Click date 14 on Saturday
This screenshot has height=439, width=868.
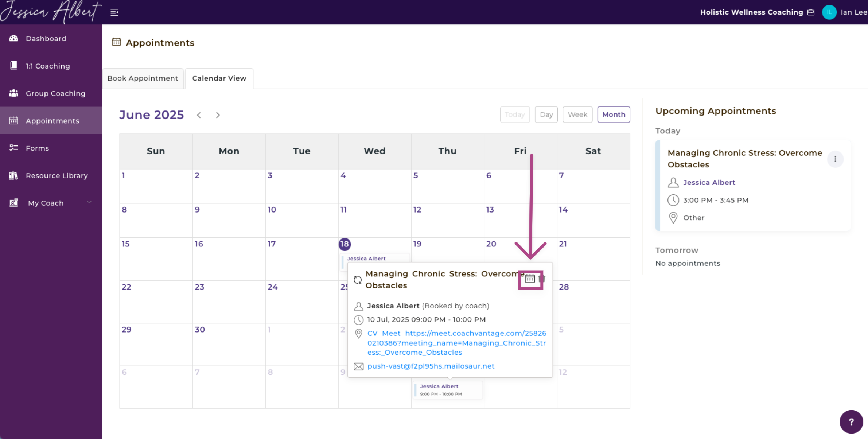coord(563,210)
